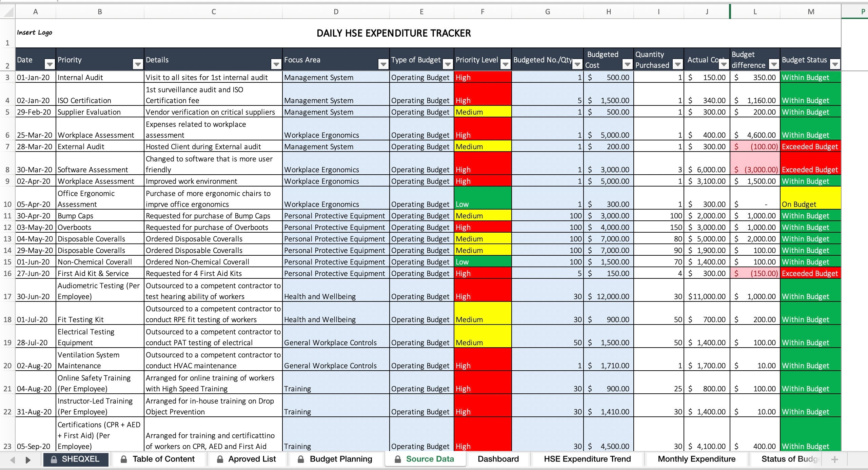The height and width of the screenshot is (470, 868).
Task: Click the next sheet navigation arrow
Action: click(x=28, y=460)
